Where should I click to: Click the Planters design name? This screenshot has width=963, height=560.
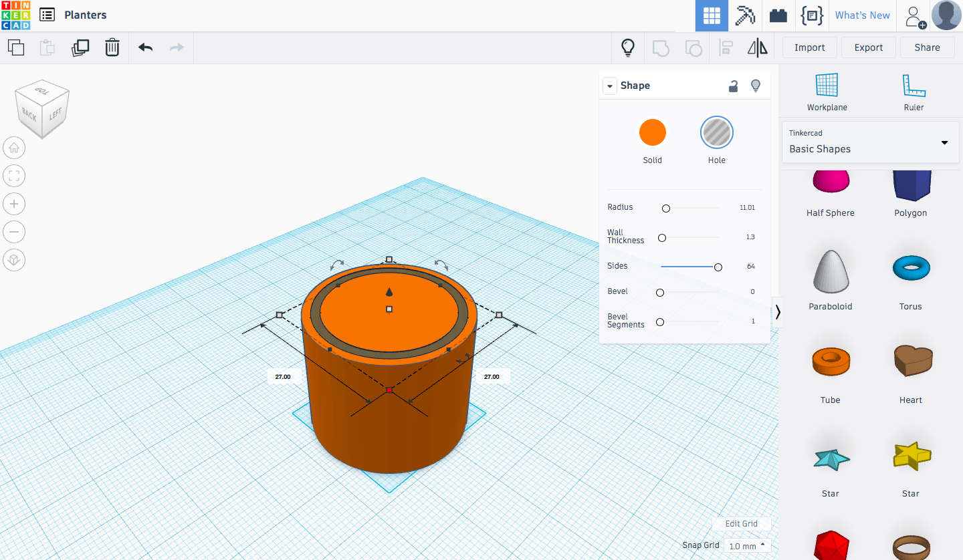point(86,15)
